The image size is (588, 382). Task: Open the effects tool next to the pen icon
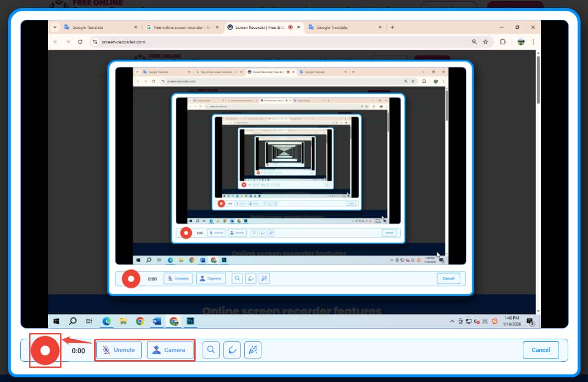[252, 350]
